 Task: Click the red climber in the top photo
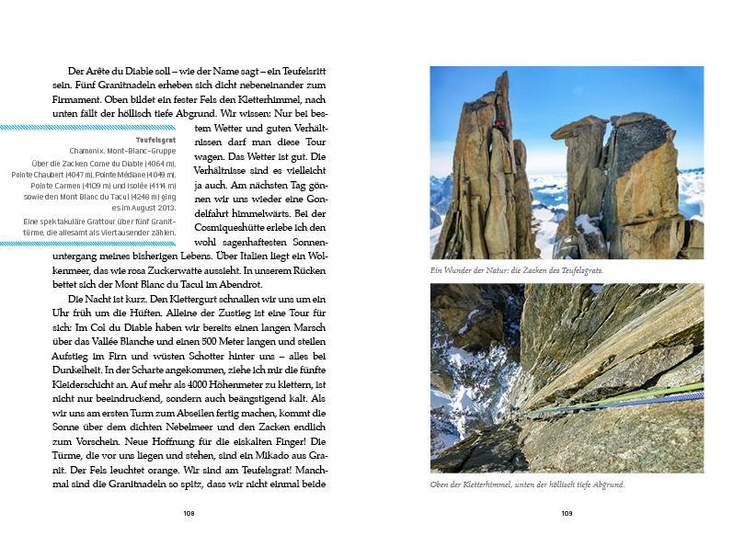tap(499, 123)
